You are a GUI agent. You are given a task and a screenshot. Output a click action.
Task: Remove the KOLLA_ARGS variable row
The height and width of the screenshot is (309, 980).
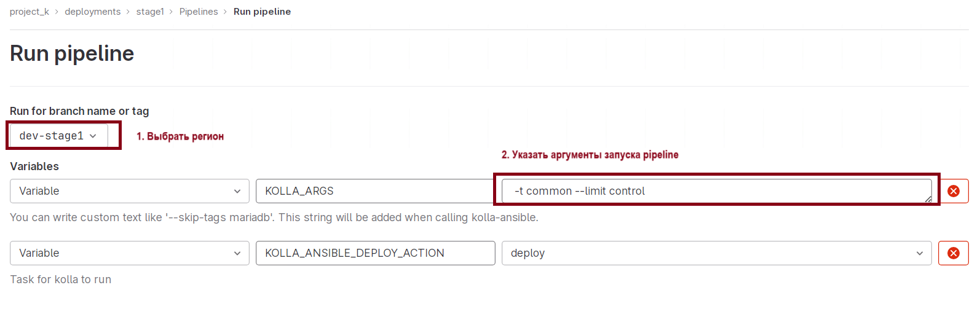(953, 191)
